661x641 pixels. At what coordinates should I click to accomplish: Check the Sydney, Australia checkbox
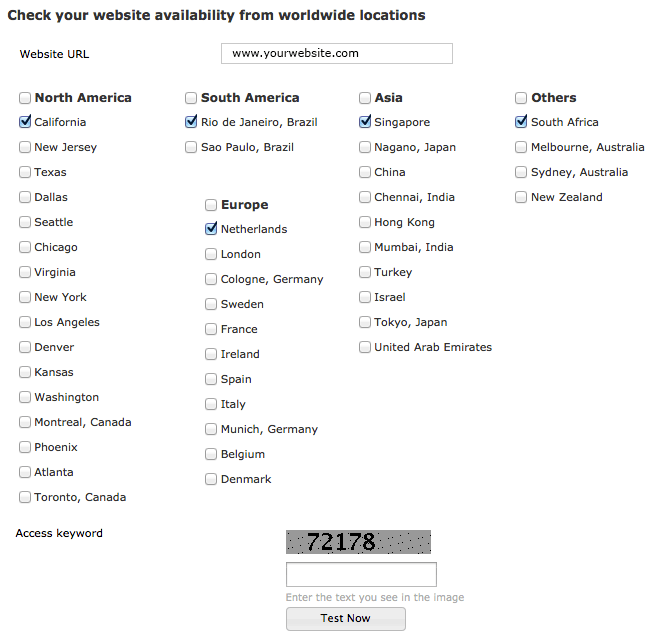[521, 172]
